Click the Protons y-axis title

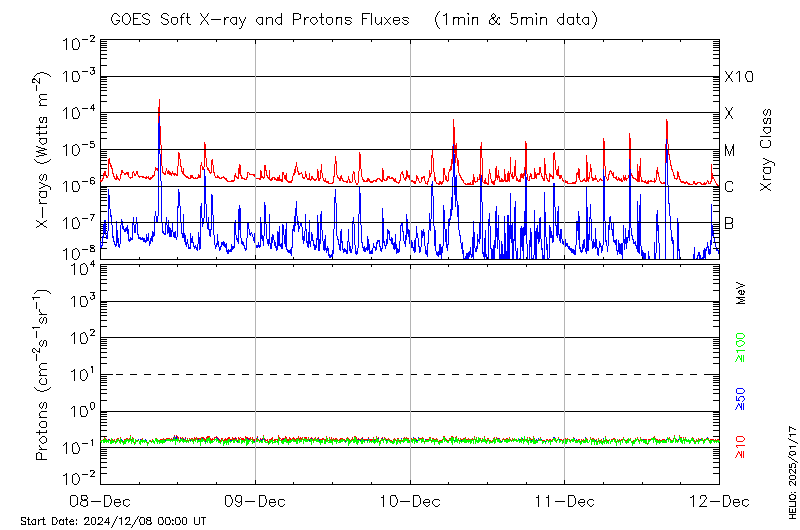point(43,375)
